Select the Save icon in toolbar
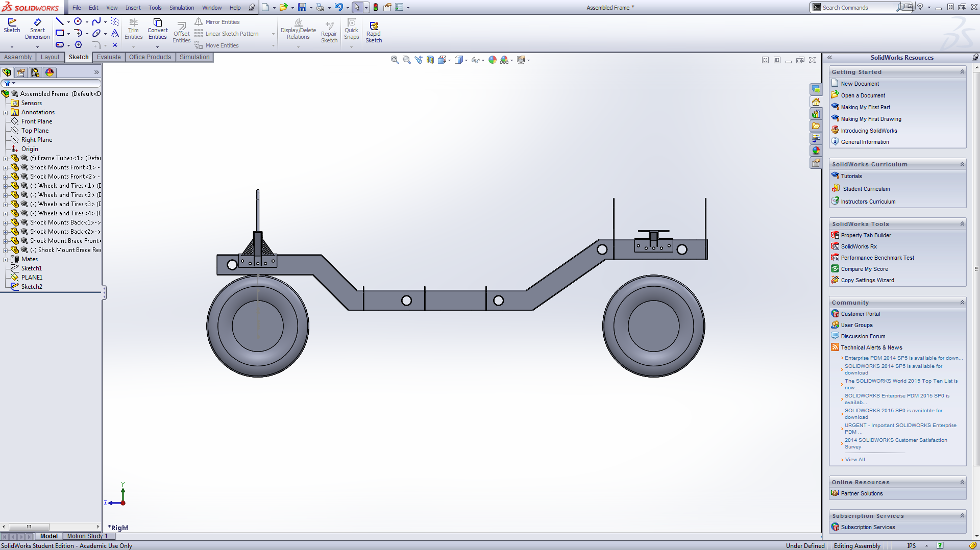The image size is (980, 550). (302, 8)
